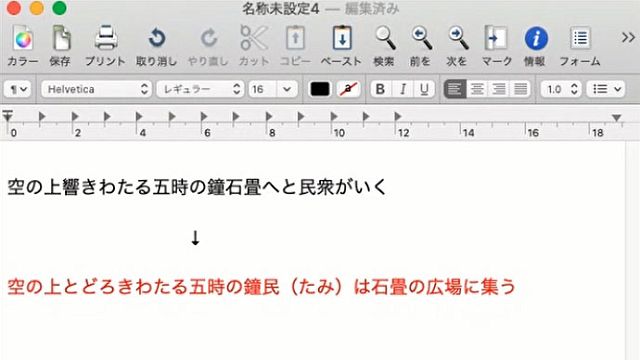Find next with 次を icon

[x=458, y=38]
